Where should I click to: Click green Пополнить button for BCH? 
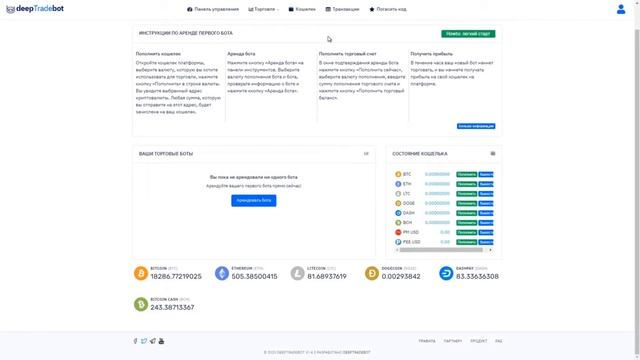pyautogui.click(x=467, y=223)
